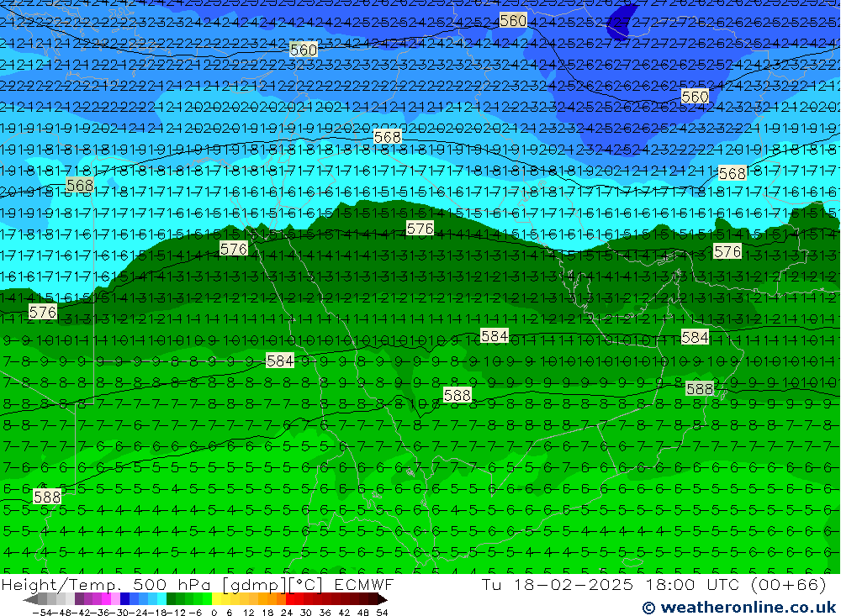This screenshot has width=841, height=616.
Task: Click the '30' legend value
Action: tap(306, 613)
